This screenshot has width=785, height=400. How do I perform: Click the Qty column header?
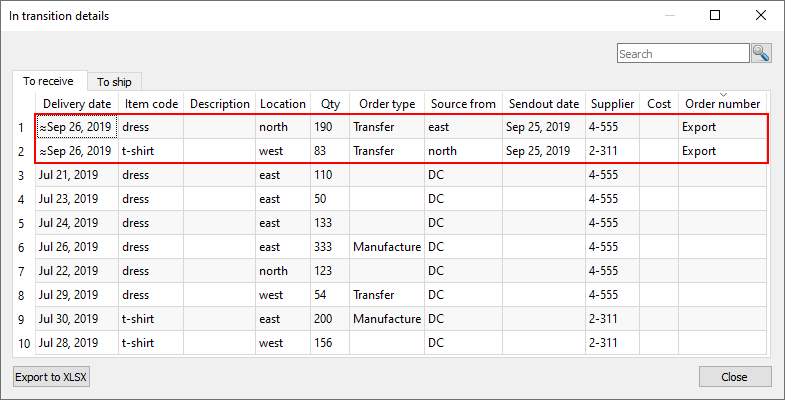click(329, 104)
